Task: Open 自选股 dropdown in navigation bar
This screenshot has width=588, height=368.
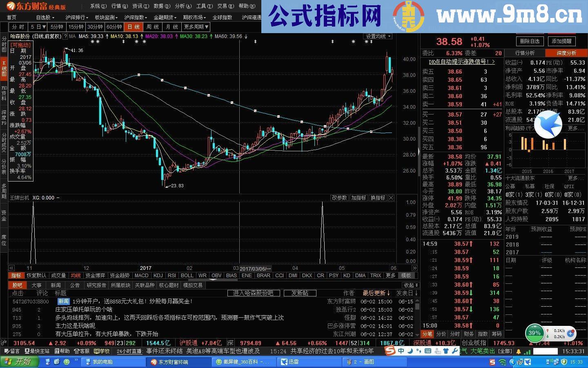Action: pos(45,17)
